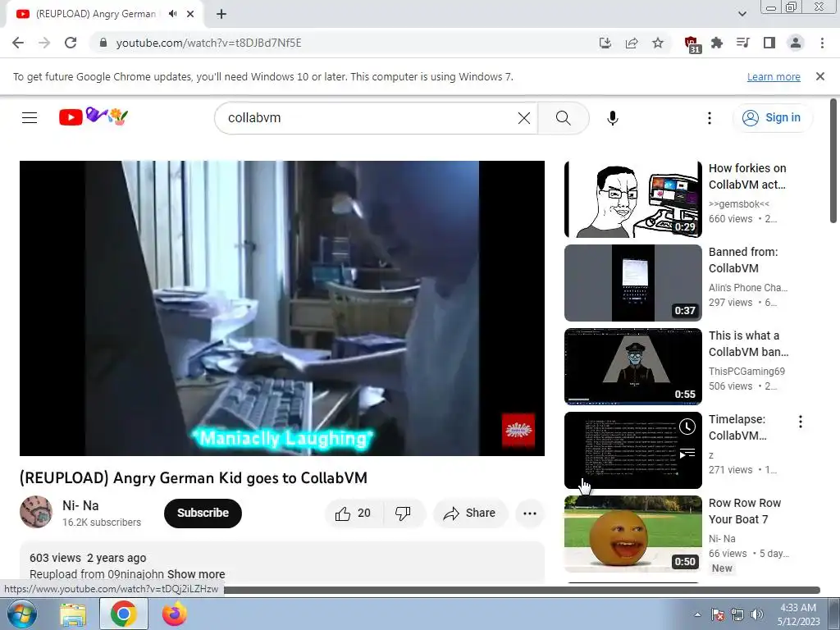Viewport: 840px width, 630px height.
Task: Open the Ni- Na channel avatar
Action: [36, 512]
